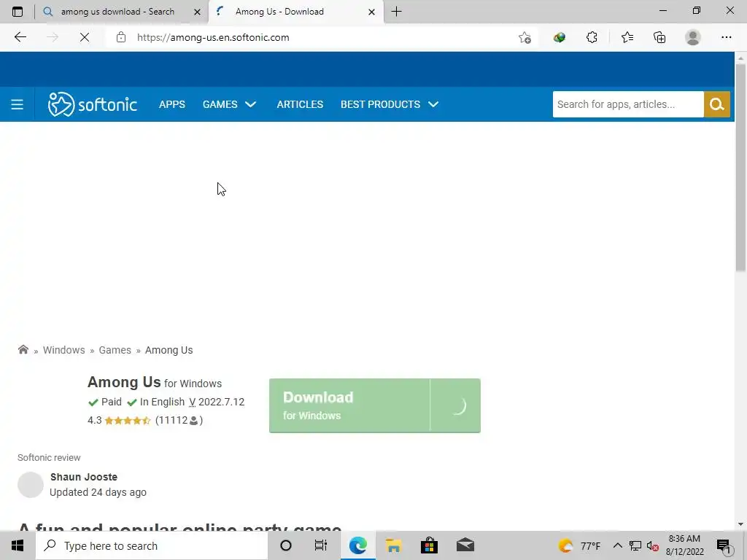Screen dimensions: 747x560
Task: Click the page vertical scrollbar thumb
Action: (740, 168)
